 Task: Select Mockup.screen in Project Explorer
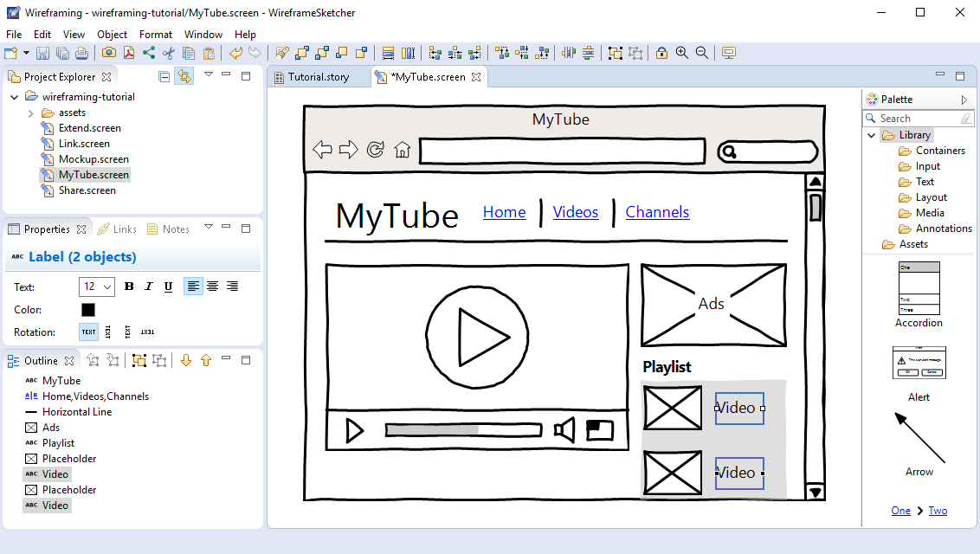tap(93, 158)
